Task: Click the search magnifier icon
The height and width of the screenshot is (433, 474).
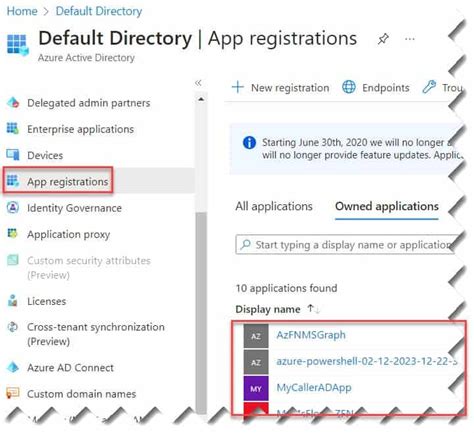Action: click(245, 245)
